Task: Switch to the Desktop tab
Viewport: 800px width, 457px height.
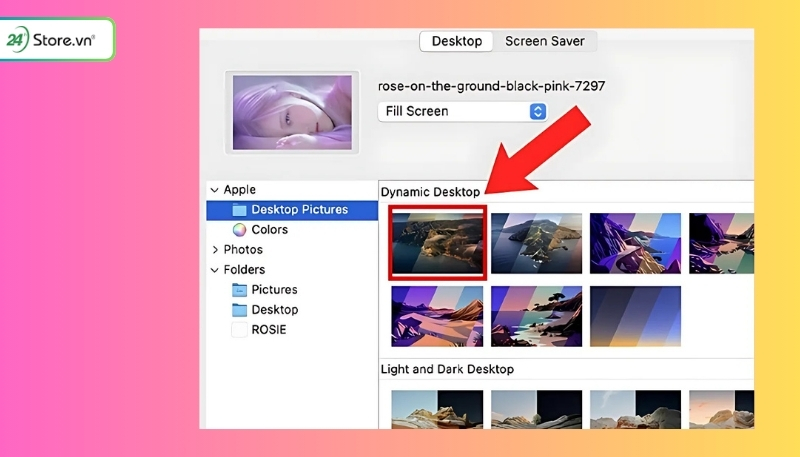Action: coord(457,41)
